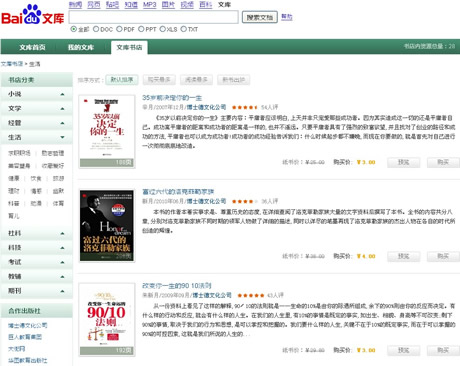This screenshot has width=460, height=366.
Task: Sort books by 购买最多
Action: point(159,80)
